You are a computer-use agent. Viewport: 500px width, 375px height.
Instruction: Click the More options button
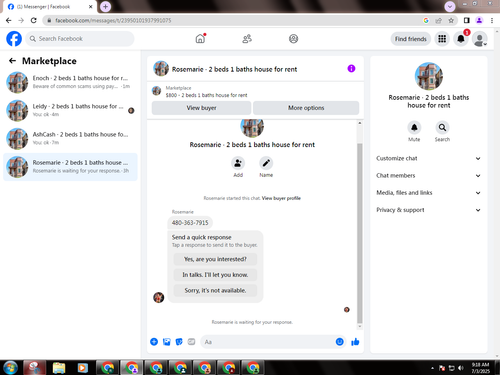[x=306, y=108]
